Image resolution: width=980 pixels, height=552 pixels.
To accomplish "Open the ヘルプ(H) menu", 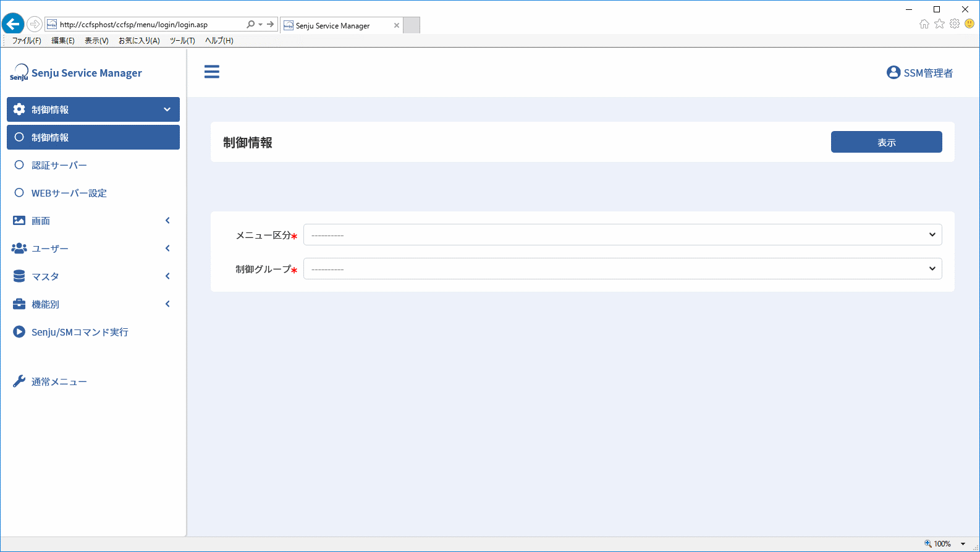I will (x=219, y=41).
